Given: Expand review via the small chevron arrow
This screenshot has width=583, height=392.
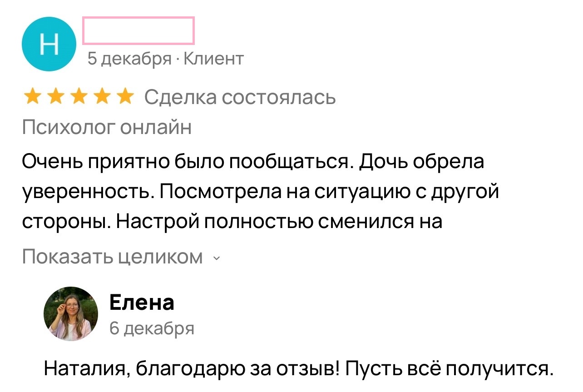Looking at the screenshot, I should [216, 258].
